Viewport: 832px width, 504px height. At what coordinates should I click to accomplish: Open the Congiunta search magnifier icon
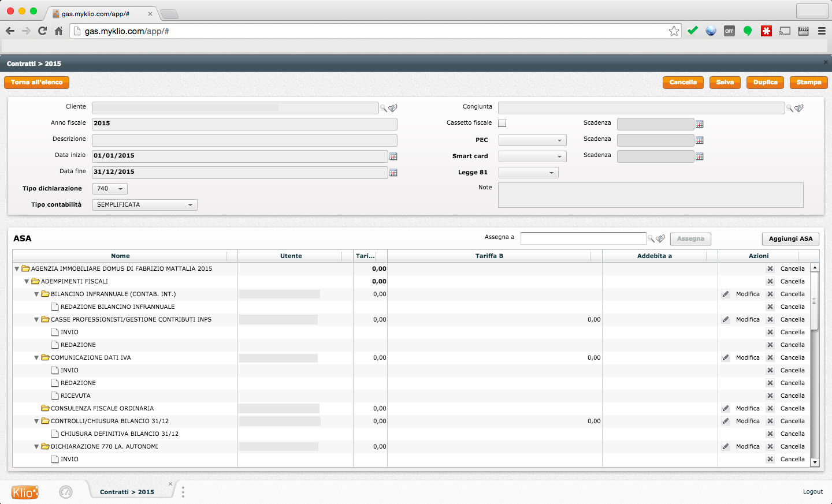coord(790,108)
